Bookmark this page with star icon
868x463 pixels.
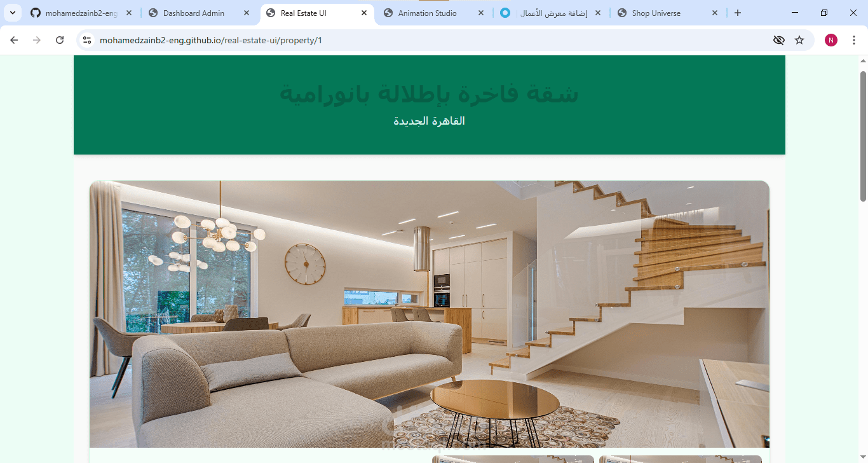tap(799, 40)
